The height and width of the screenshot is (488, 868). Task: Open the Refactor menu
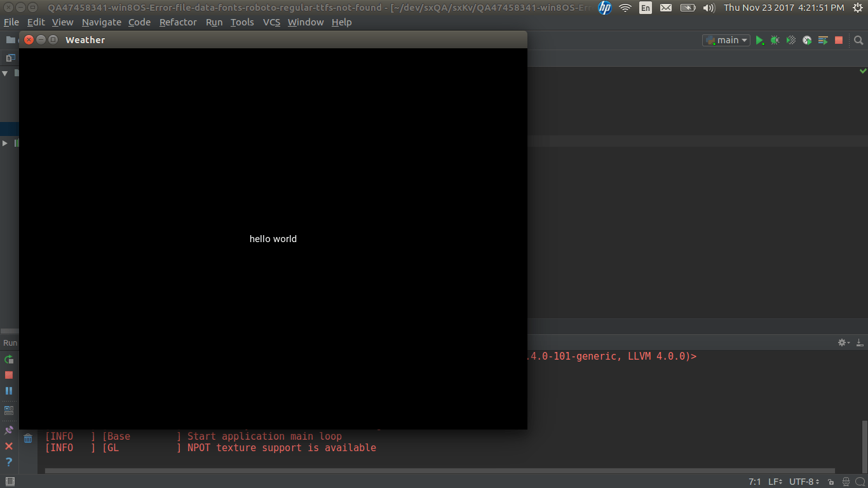pos(178,22)
